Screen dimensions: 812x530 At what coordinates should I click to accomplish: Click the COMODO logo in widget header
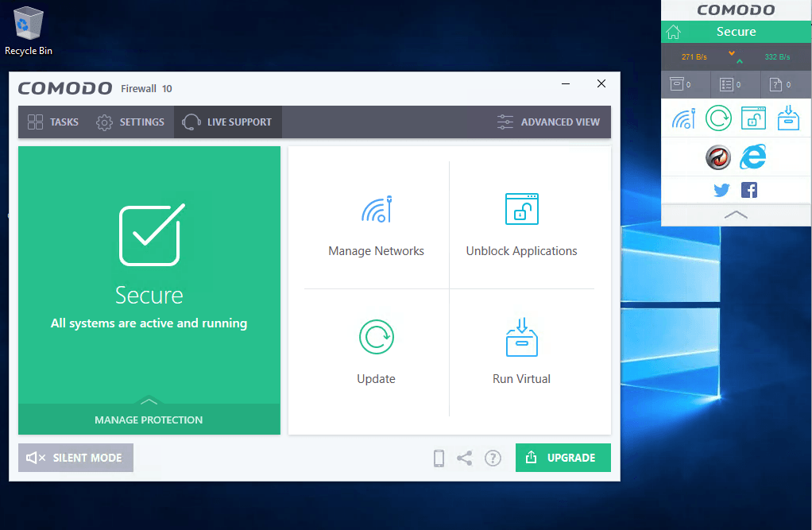tap(736, 10)
